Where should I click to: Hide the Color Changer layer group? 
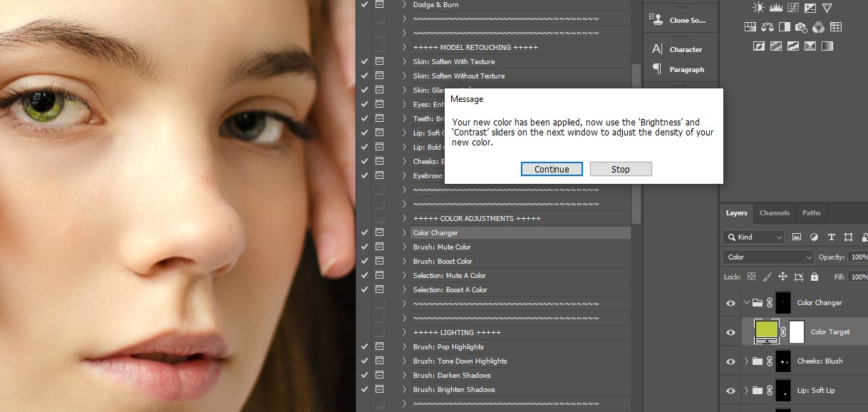coord(730,303)
